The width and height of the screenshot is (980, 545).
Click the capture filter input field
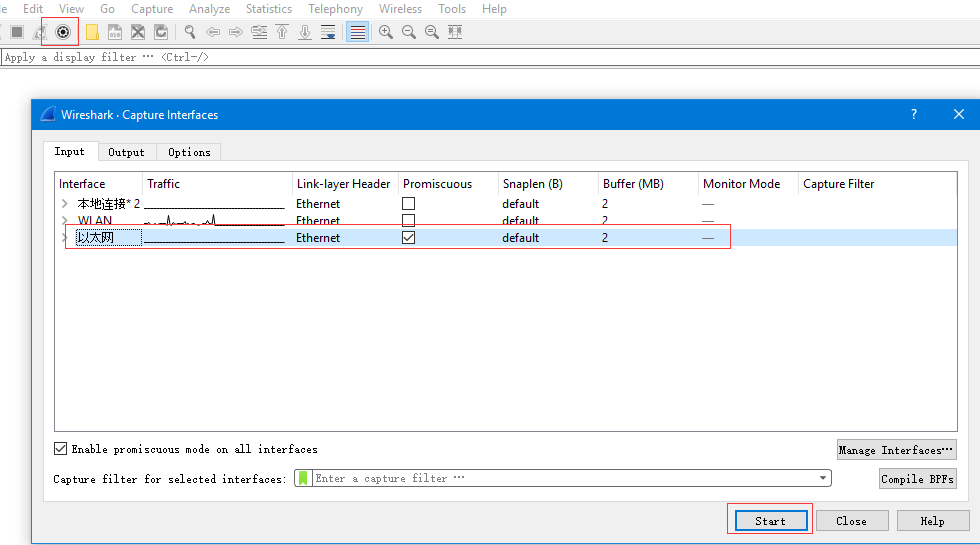click(564, 478)
